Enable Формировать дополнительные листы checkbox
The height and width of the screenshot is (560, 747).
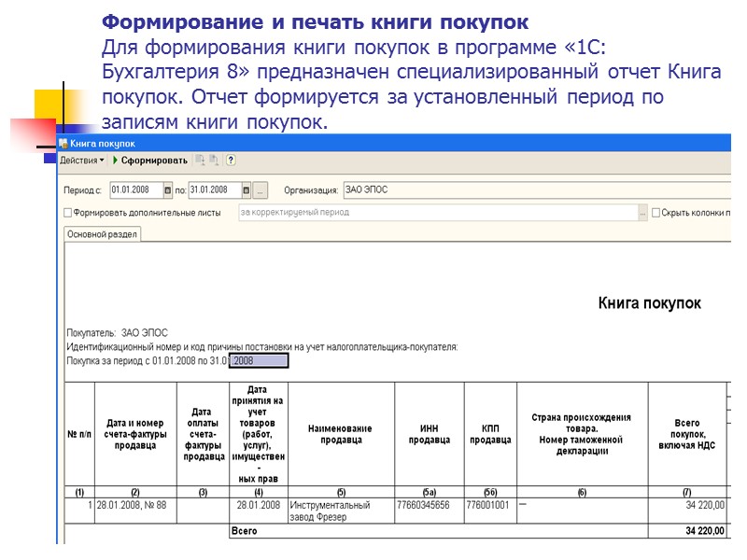tap(68, 213)
